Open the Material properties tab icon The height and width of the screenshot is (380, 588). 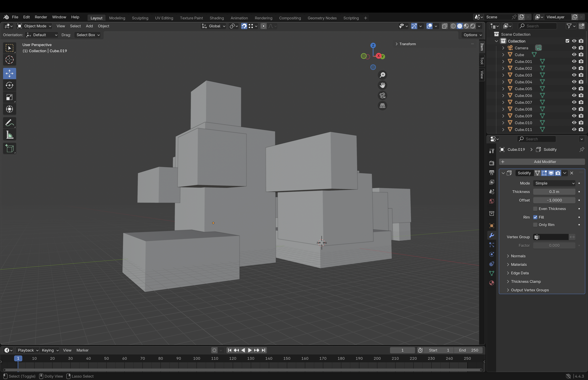492,283
